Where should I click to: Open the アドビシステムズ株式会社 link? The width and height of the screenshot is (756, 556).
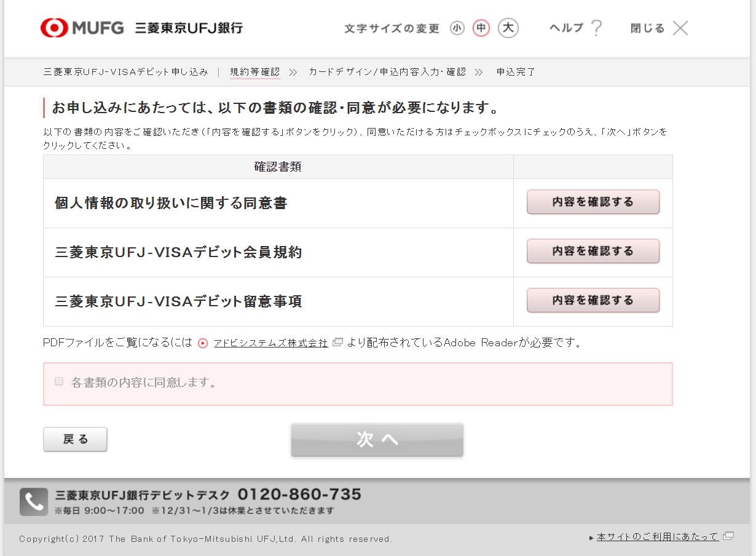point(271,343)
